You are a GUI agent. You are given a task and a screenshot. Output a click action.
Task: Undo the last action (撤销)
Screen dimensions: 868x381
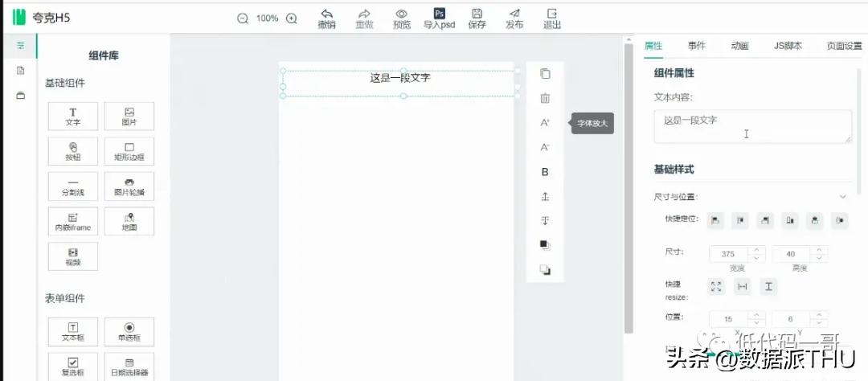pyautogui.click(x=326, y=18)
